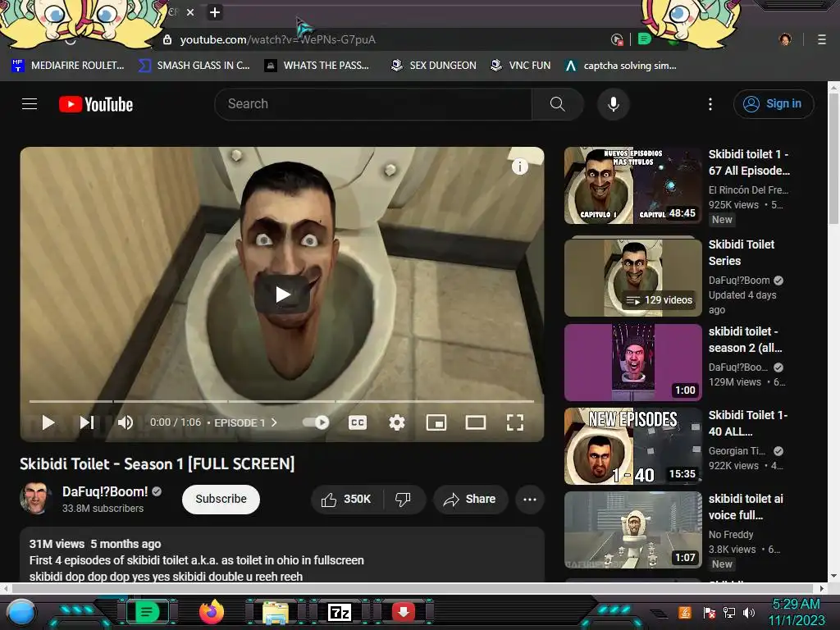Open the player settings gear
Viewport: 840px width, 630px height.
click(396, 422)
